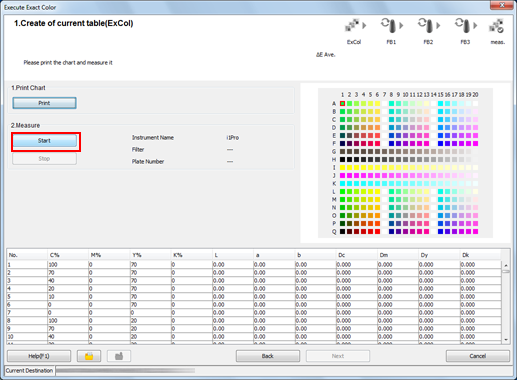
Task: Click the disabled Stop button
Action: coord(44,159)
